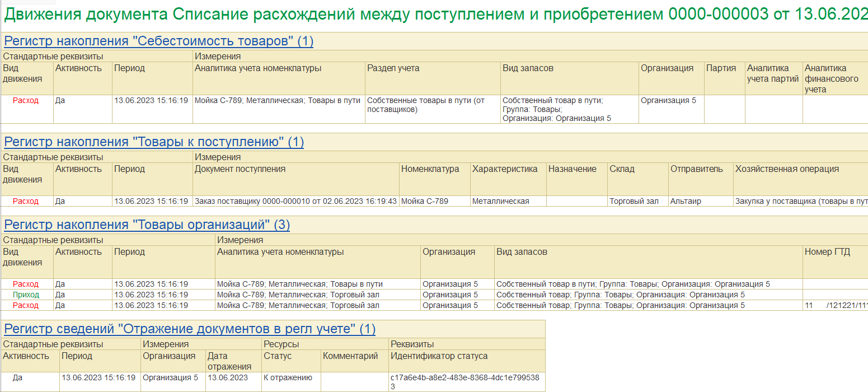Click the "Альтаир" sender cell
Image resolution: width=868 pixels, height=392 pixels.
pos(701,201)
